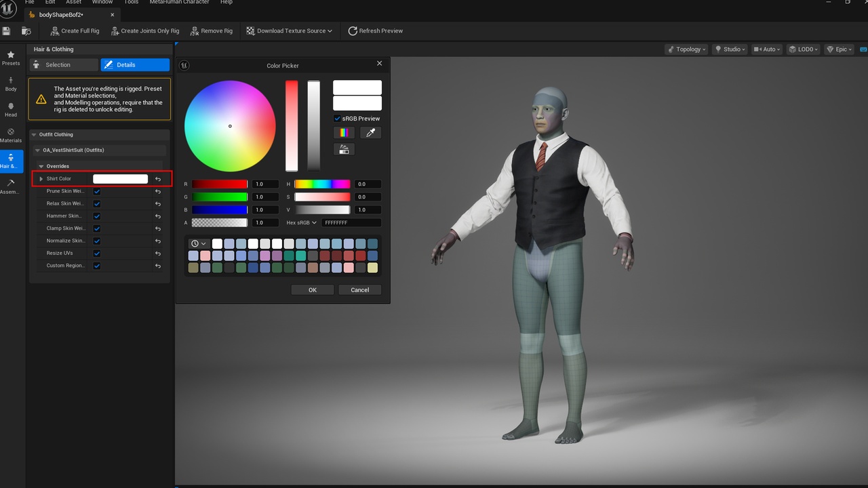Viewport: 868px width, 488px height.
Task: Open the recent colors history dropdown
Action: coord(199,243)
